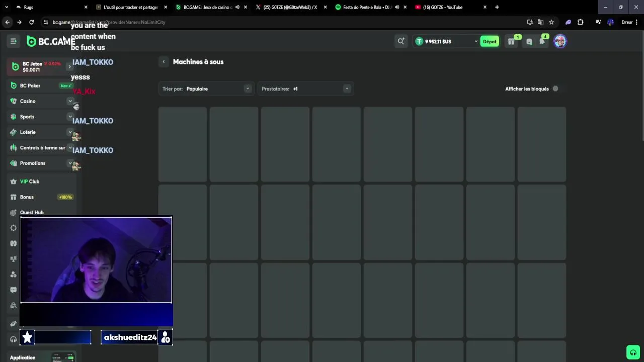Open the Application download entry in the sidebar
This screenshot has width=644, height=362.
click(x=42, y=357)
